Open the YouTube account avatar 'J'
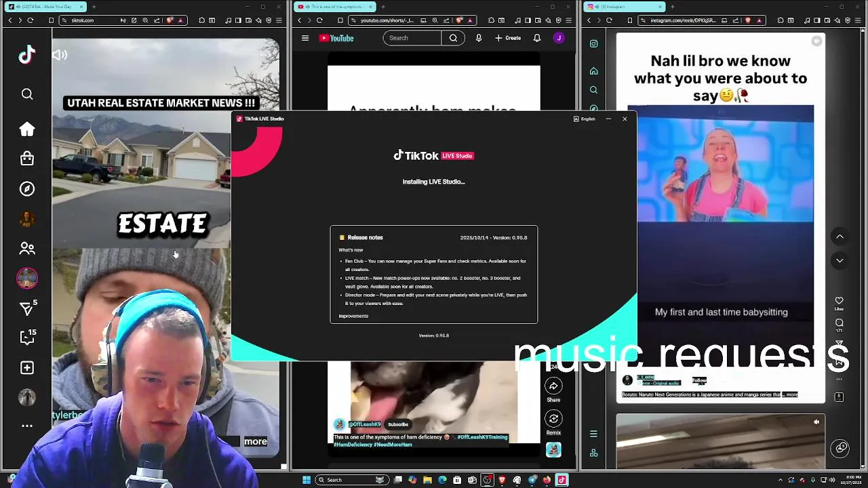Screen dimensions: 868x488 (559, 38)
